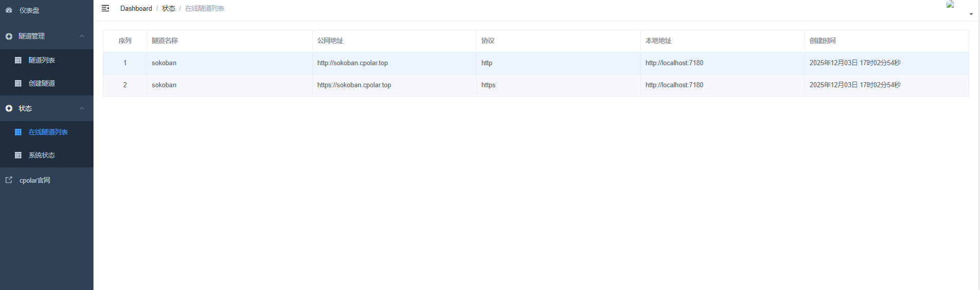The image size is (980, 290).
Task: Click the grid icon beside 创建隧道
Action: (x=18, y=84)
